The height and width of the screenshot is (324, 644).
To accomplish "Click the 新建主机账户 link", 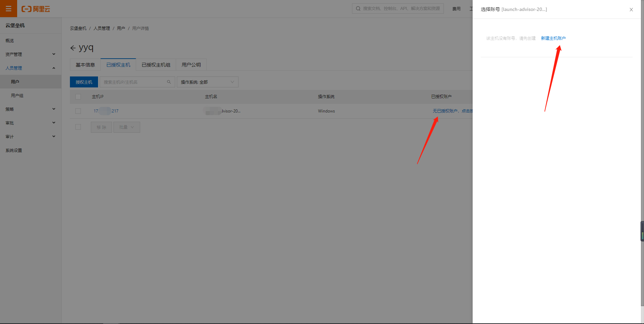I will click(x=553, y=38).
